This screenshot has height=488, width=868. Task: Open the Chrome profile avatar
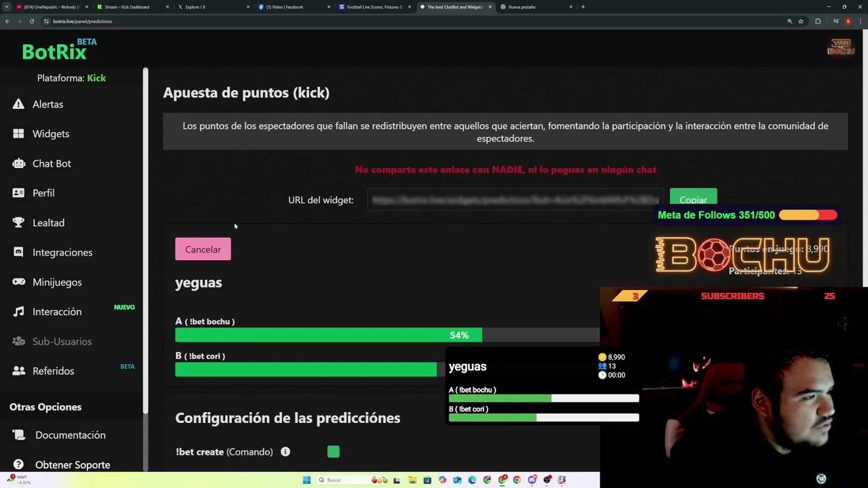coord(848,21)
